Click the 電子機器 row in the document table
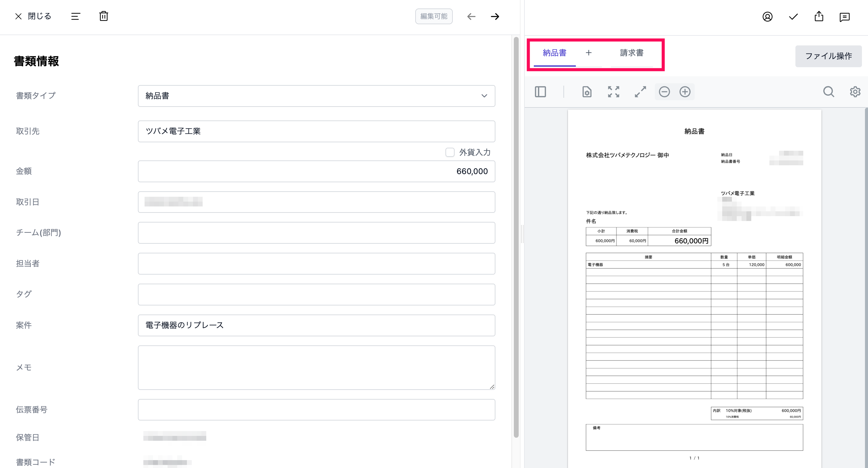The image size is (868, 468). click(694, 265)
